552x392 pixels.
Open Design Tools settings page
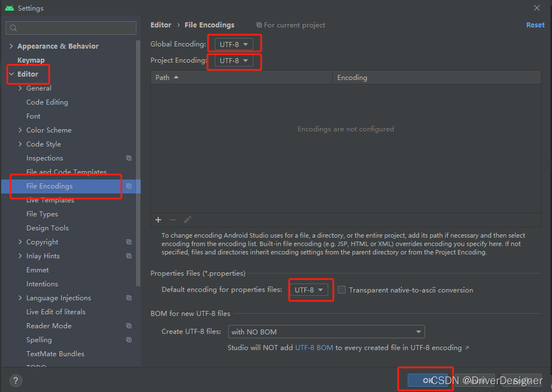click(48, 228)
